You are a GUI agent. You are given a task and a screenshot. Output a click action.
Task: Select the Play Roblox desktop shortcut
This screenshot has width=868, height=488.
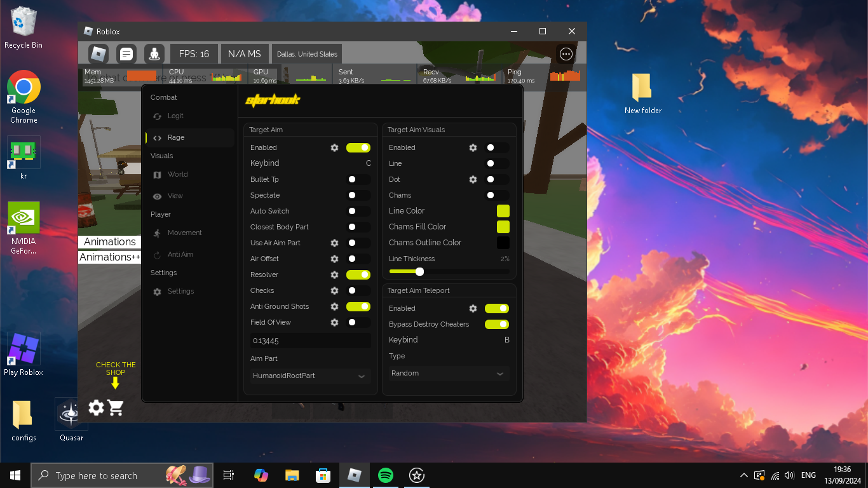coord(24,354)
